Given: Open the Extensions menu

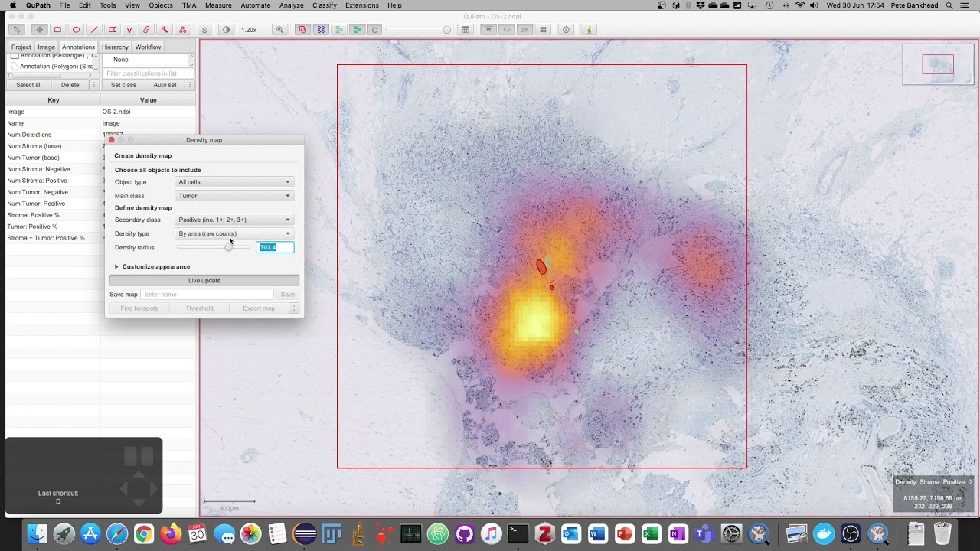Looking at the screenshot, I should point(362,5).
